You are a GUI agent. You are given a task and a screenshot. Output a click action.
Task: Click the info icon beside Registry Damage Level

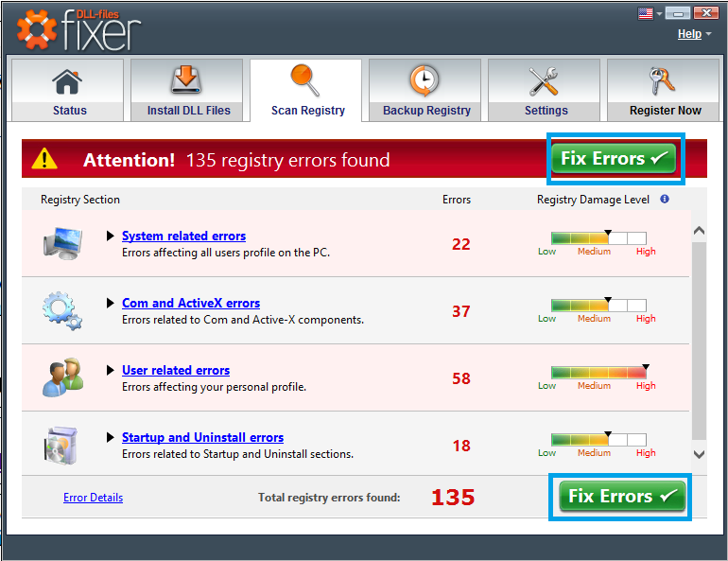(665, 199)
